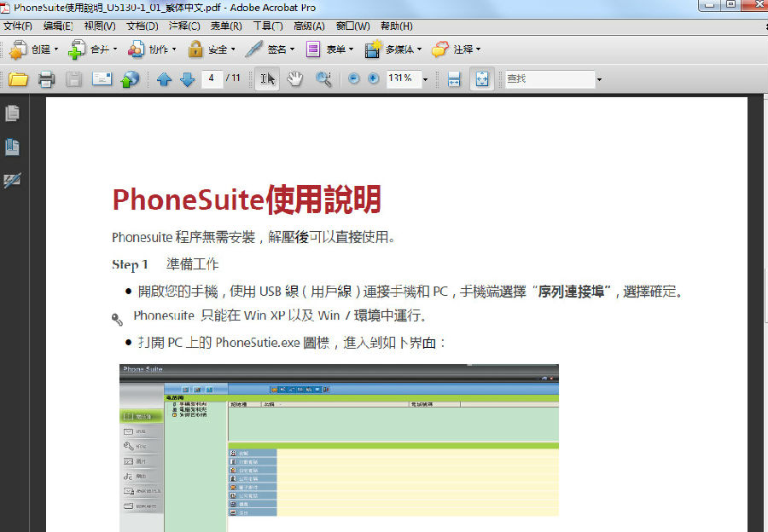Open the 注释(C) menu
The width and height of the screenshot is (768, 532).
tap(184, 26)
